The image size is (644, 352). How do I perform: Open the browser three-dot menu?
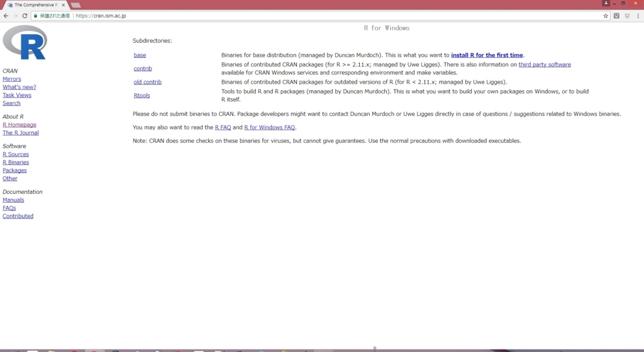(x=638, y=16)
